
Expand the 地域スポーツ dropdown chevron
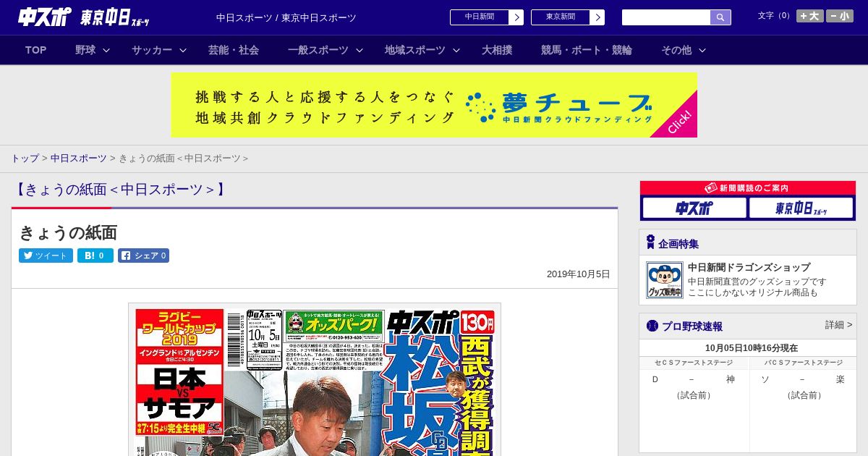tap(456, 50)
